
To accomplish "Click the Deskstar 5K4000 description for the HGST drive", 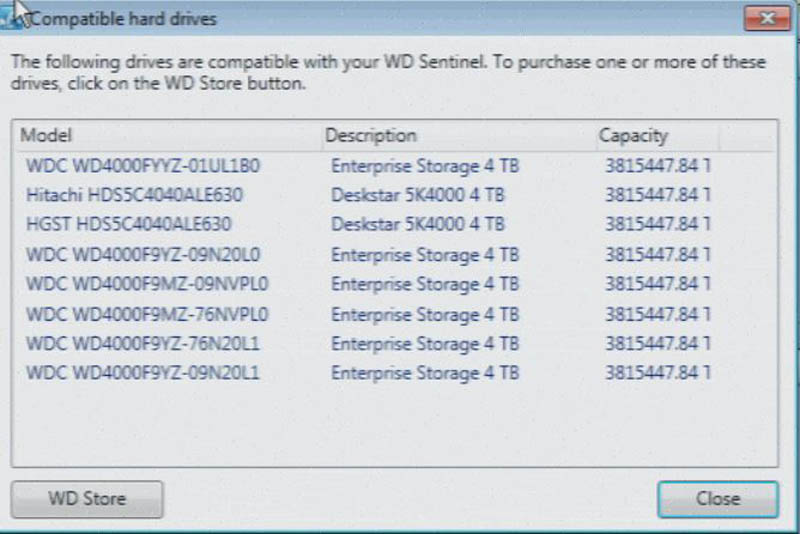I will point(417,224).
